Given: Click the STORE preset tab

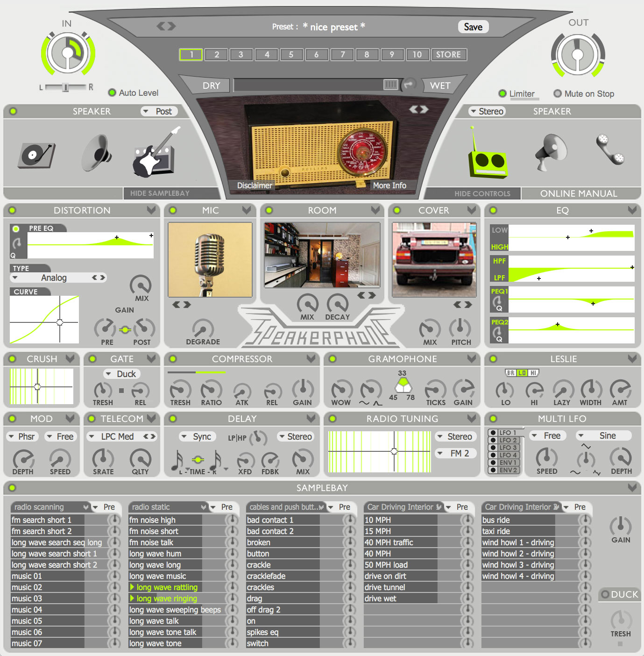Looking at the screenshot, I should (448, 55).
